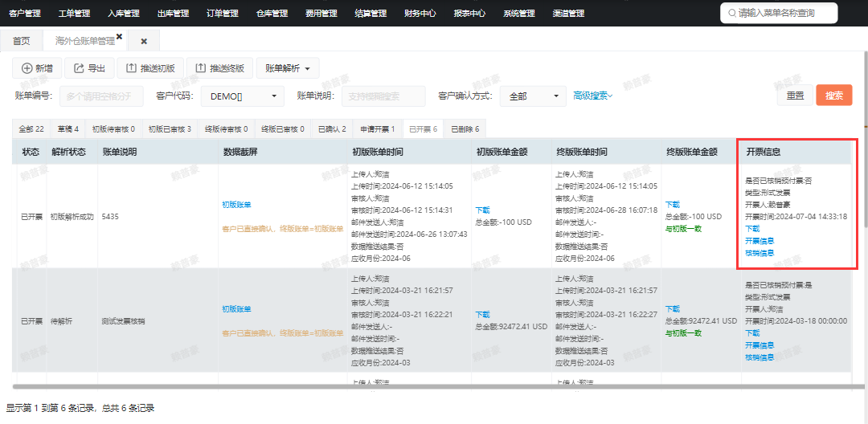The width and height of the screenshot is (868, 424).
Task: Select the 已删除 6 tab
Action: pyautogui.click(x=465, y=128)
